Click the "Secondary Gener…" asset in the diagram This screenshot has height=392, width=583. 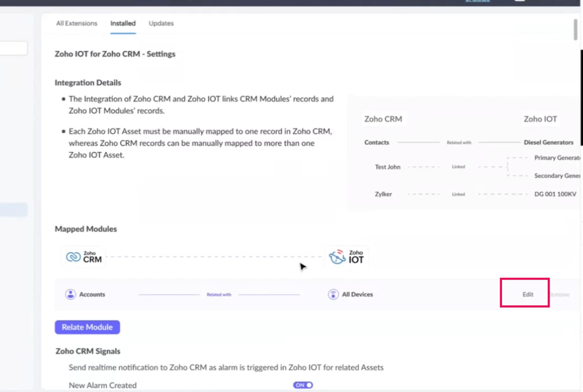pos(557,176)
